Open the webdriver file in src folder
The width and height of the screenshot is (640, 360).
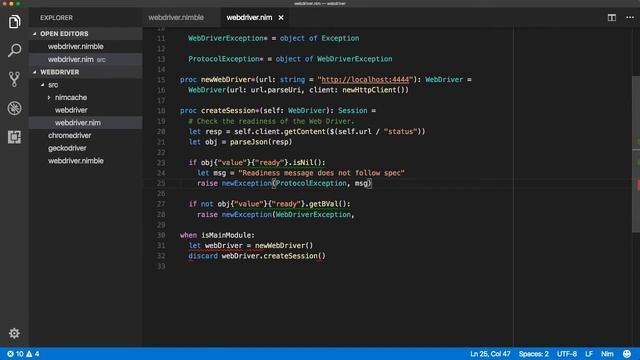coord(71,110)
